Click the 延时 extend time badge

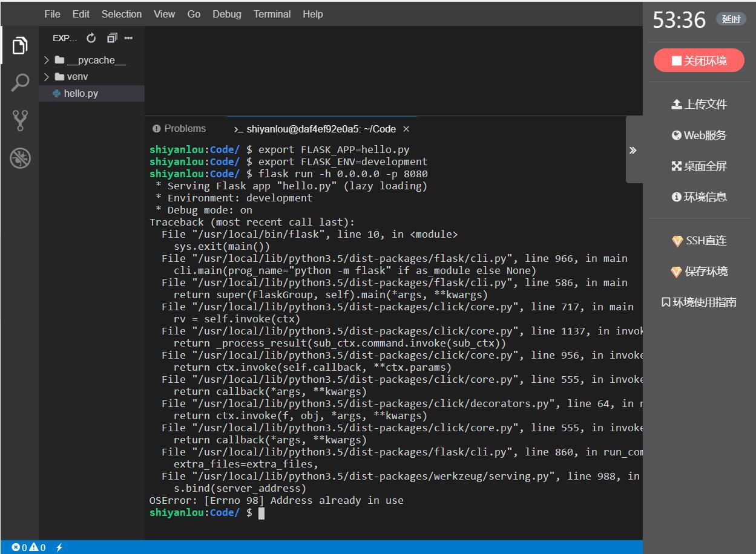[x=731, y=19]
